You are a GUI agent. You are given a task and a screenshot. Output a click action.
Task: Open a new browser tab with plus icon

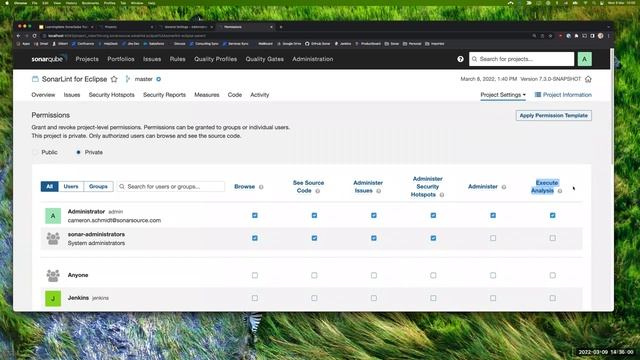(x=281, y=27)
